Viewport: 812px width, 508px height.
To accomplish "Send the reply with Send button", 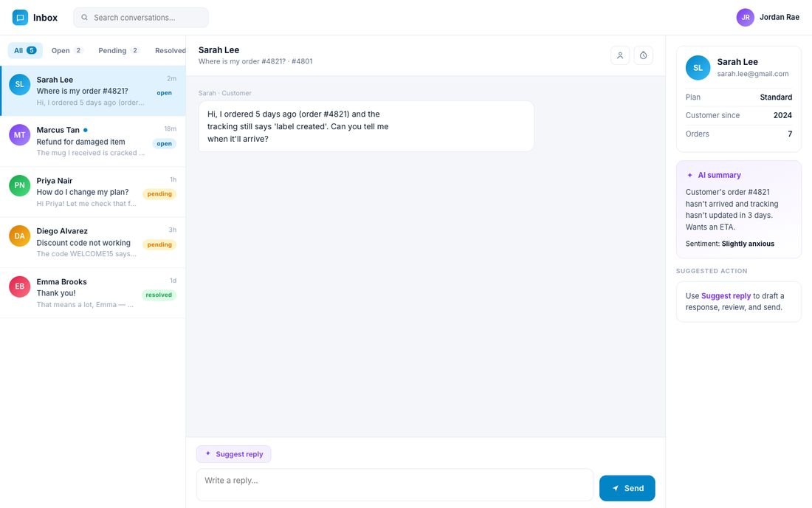I will click(627, 488).
